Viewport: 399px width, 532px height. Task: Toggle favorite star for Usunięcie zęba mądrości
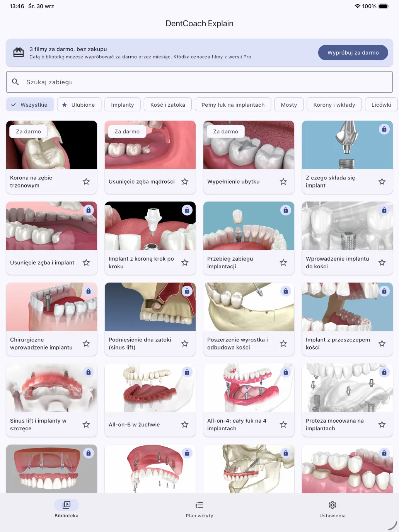click(x=185, y=182)
